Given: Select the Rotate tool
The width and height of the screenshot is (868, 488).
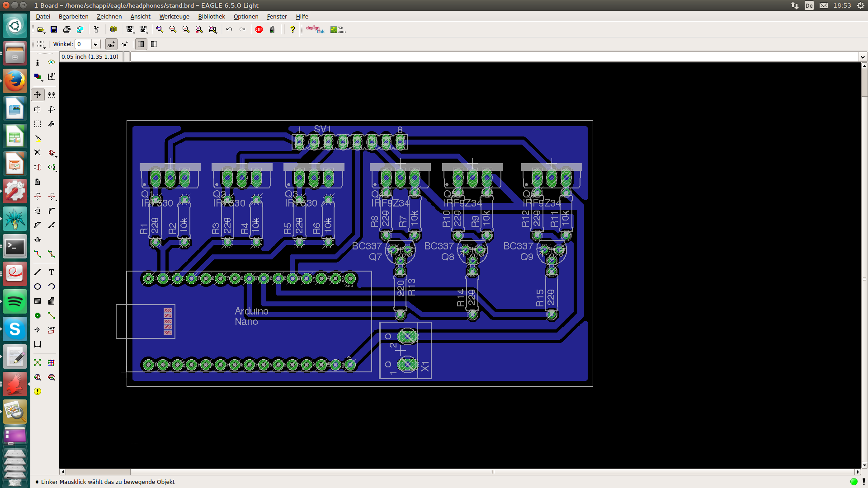Looking at the screenshot, I should coord(52,109).
